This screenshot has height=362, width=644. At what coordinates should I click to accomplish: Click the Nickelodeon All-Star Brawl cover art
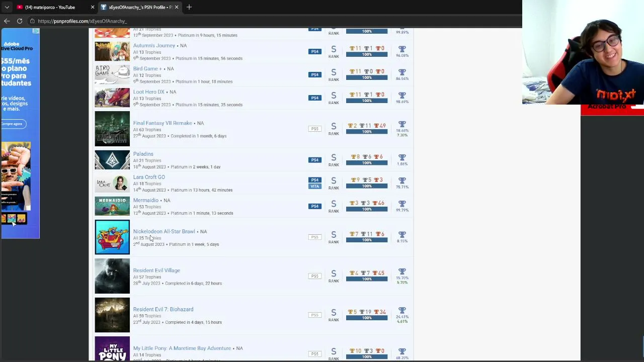coord(112,237)
